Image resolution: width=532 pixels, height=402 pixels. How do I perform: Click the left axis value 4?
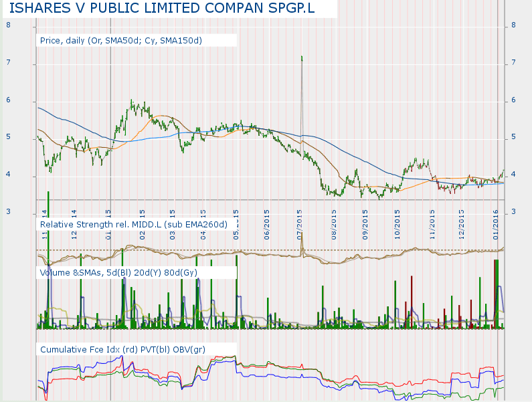click(8, 174)
